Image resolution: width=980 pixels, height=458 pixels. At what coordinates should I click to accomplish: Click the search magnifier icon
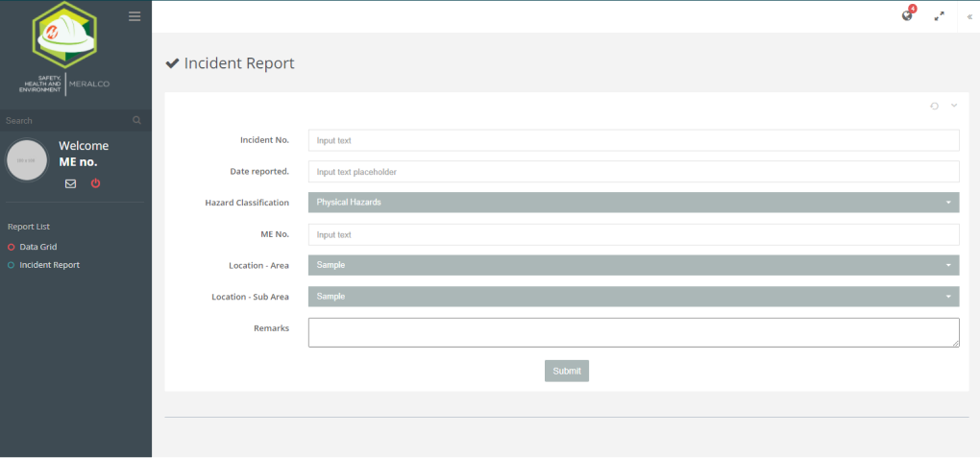(137, 121)
